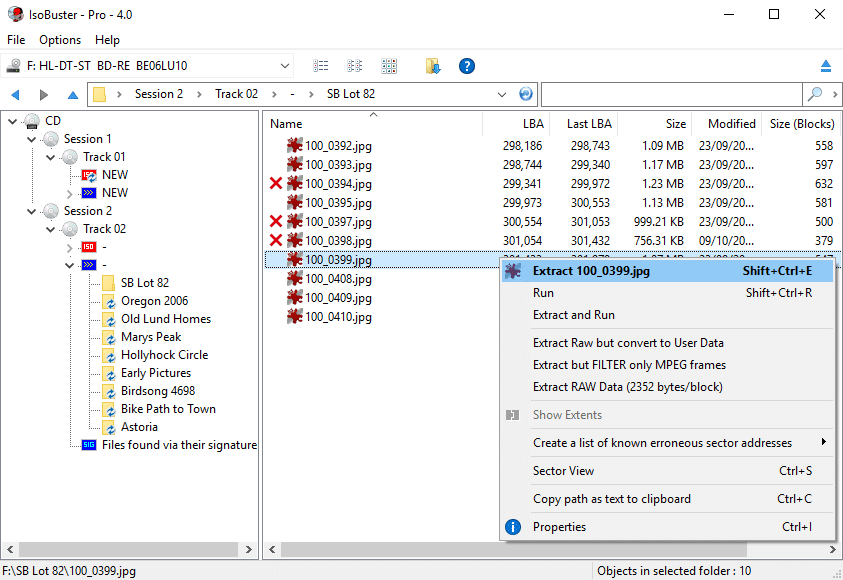Viewport: 843px width, 580px height.
Task: Select the Hollyhock Circle folder
Action: tap(165, 355)
